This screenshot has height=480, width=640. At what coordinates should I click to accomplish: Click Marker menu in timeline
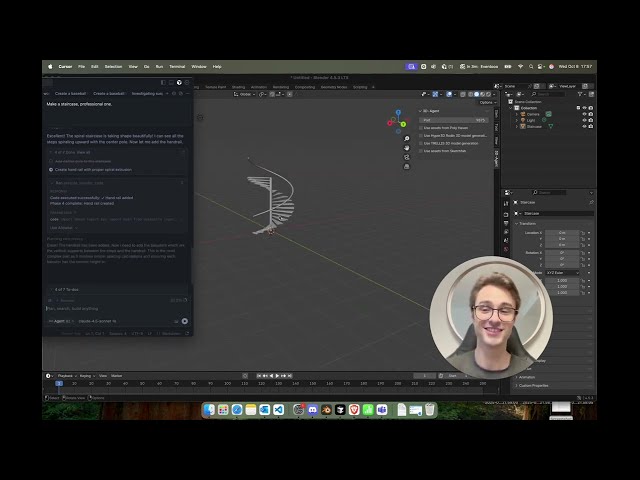(x=116, y=376)
